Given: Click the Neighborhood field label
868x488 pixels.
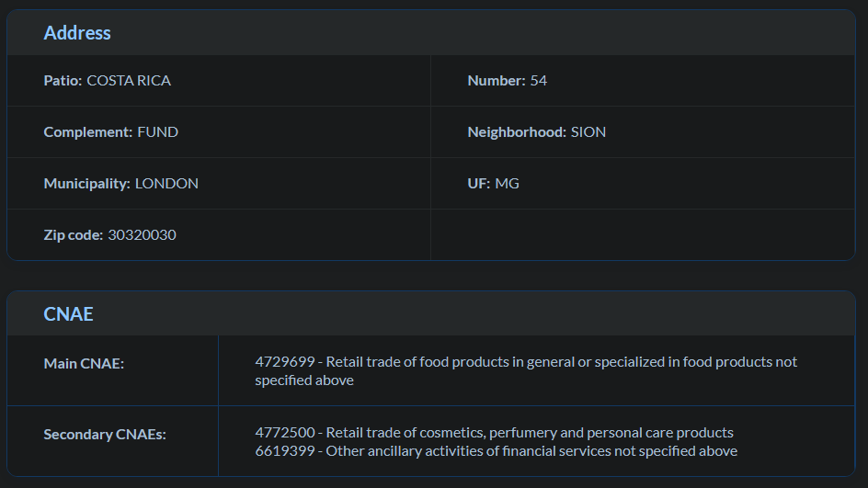Looking at the screenshot, I should point(517,132).
